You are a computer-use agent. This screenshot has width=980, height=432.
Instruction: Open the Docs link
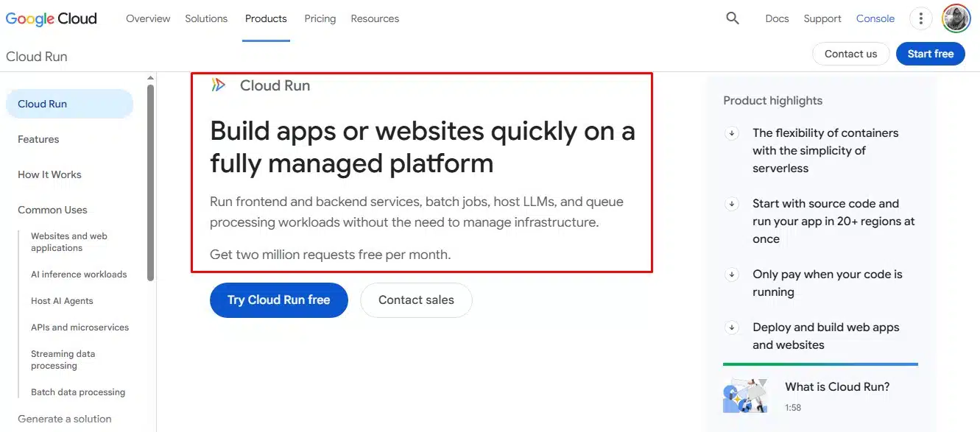click(x=777, y=18)
